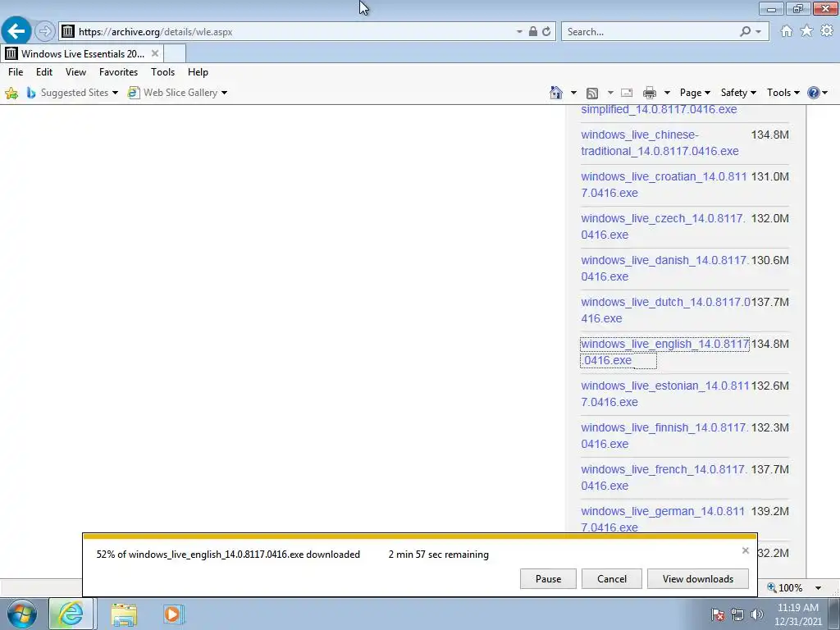Open the zoom level dropdown arrow
The image size is (840, 630).
click(x=818, y=587)
